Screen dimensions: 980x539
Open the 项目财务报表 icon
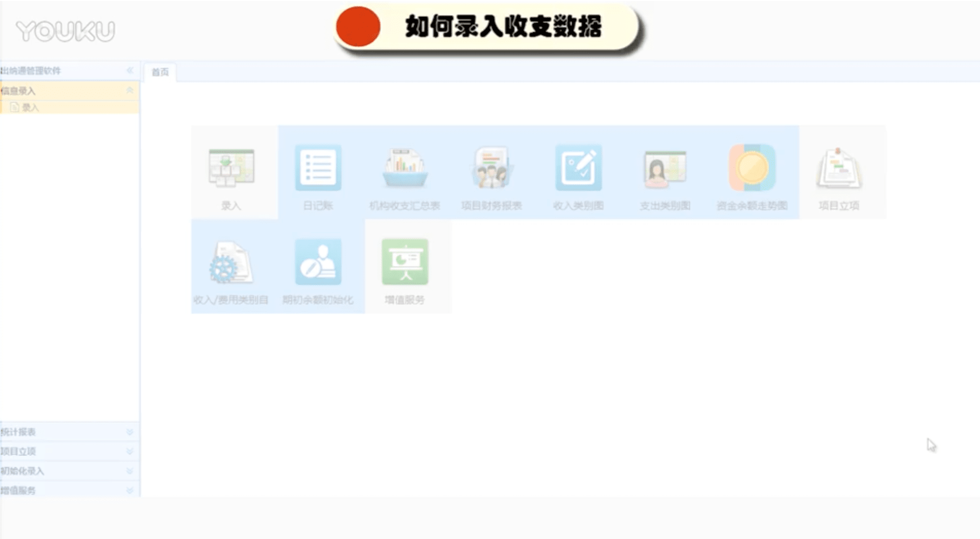point(491,168)
